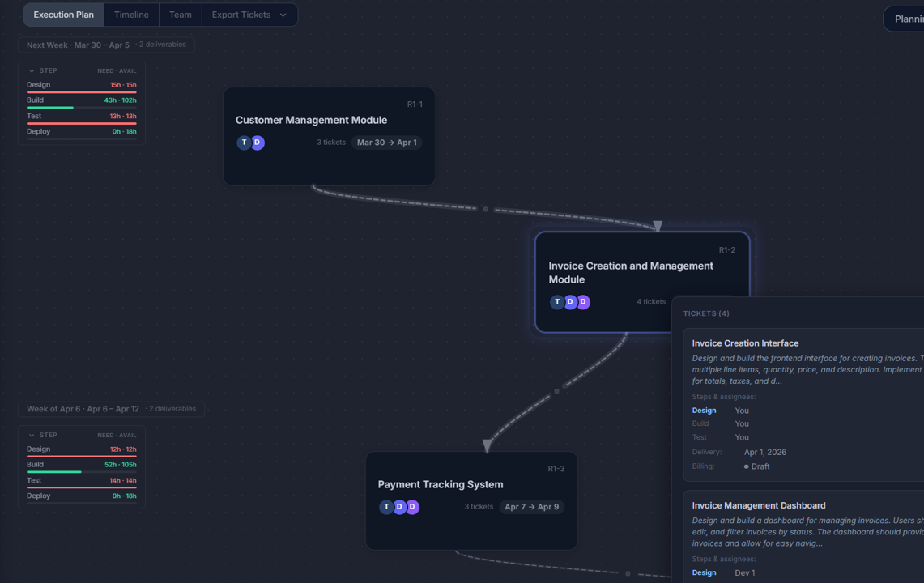The height and width of the screenshot is (583, 924).
Task: Click the second "D" avatar on Invoice Creation module
Action: pos(584,301)
